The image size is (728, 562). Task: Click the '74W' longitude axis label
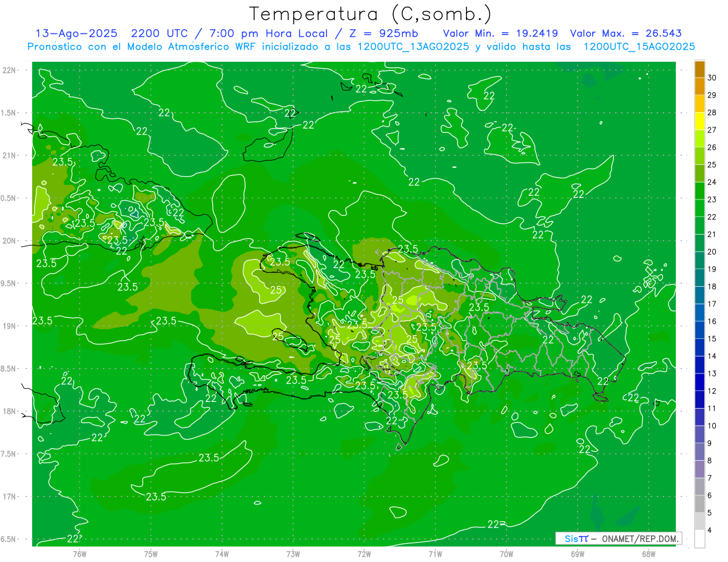pos(221,554)
